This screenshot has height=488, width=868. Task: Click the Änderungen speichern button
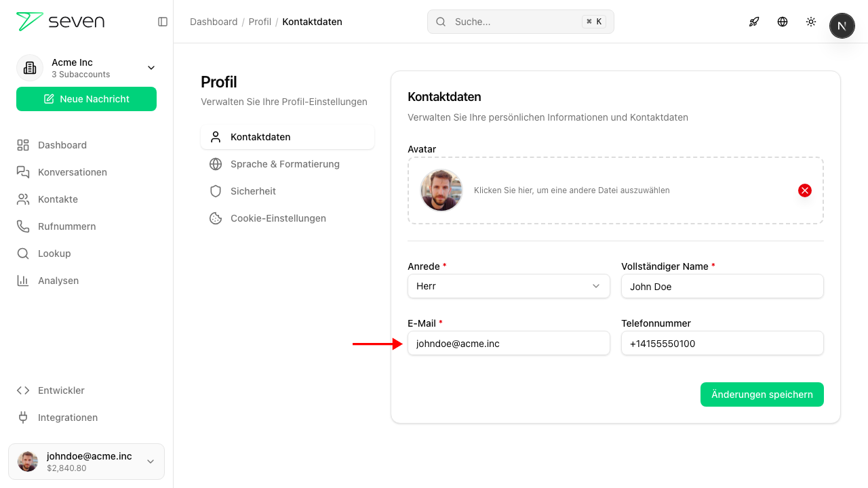(762, 394)
